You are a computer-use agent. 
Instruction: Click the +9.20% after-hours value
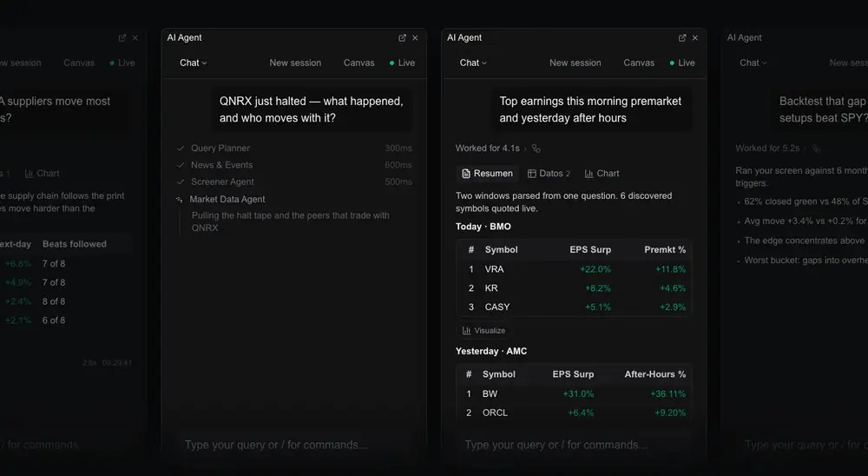[670, 413]
